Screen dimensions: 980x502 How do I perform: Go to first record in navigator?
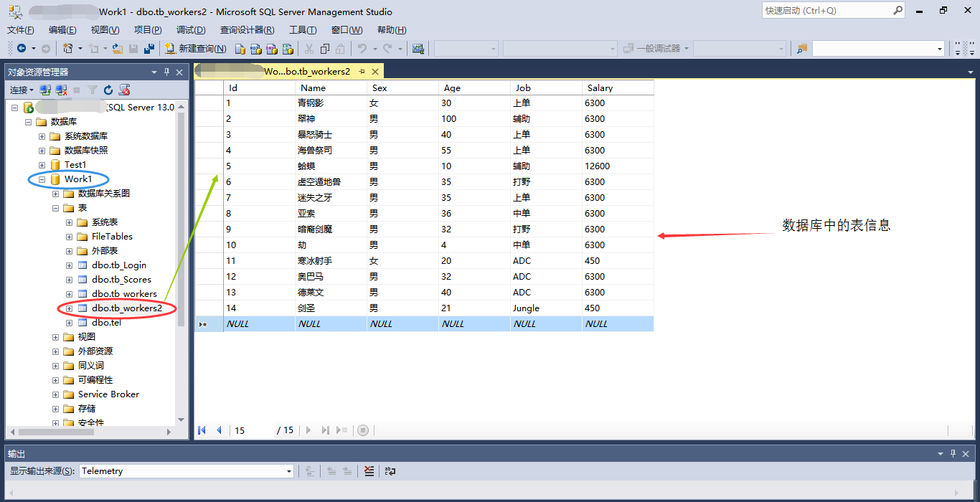click(x=202, y=430)
